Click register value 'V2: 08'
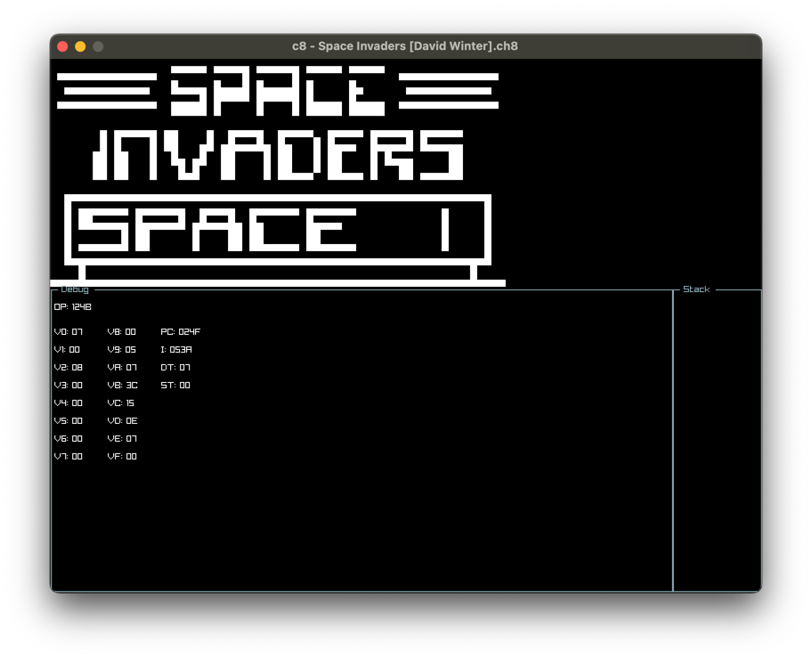The image size is (812, 659). click(x=69, y=367)
